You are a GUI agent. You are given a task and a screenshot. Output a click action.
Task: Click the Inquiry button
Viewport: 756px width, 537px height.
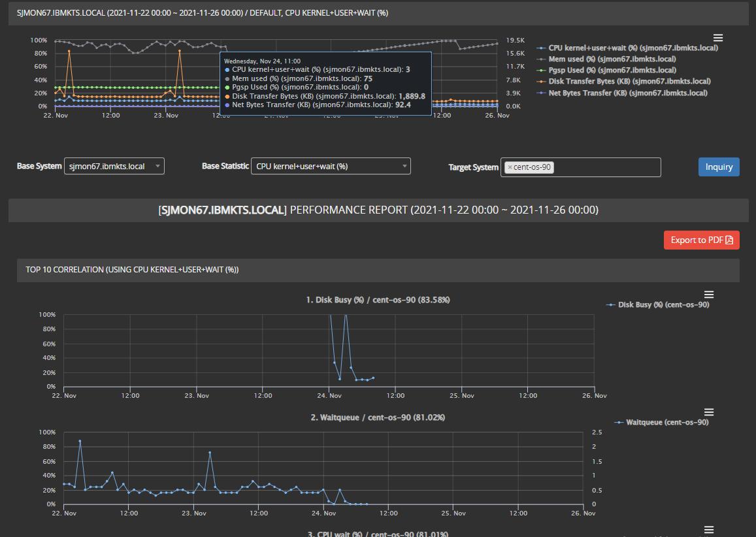coord(719,167)
